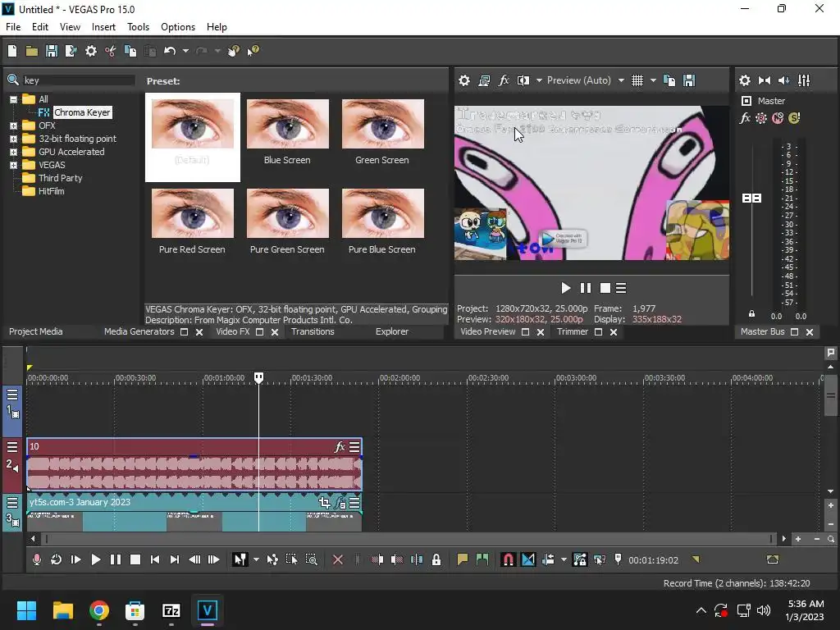Toggle Master Mute M icon

pos(778,118)
